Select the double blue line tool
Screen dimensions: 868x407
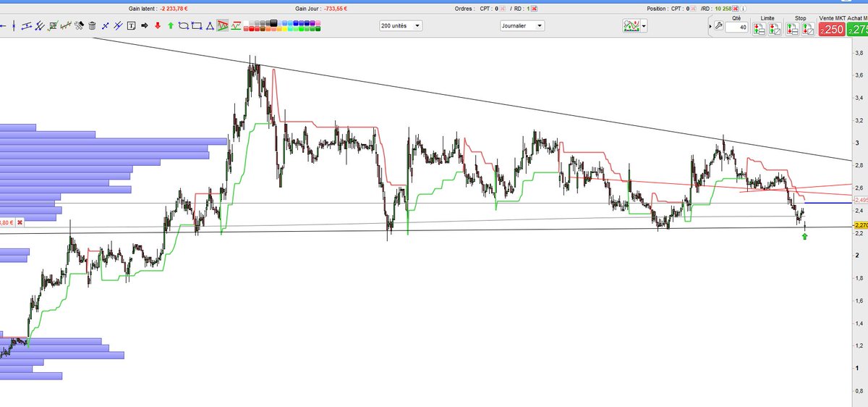coord(118,25)
